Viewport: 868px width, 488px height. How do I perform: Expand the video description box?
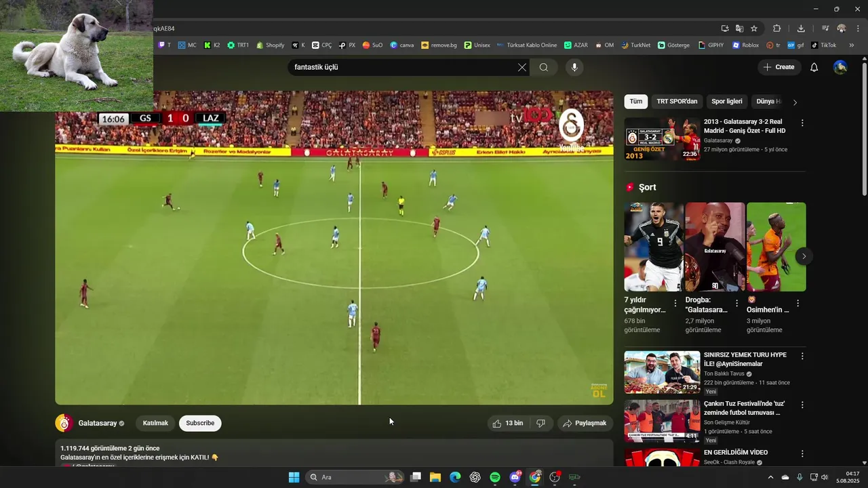(334, 453)
